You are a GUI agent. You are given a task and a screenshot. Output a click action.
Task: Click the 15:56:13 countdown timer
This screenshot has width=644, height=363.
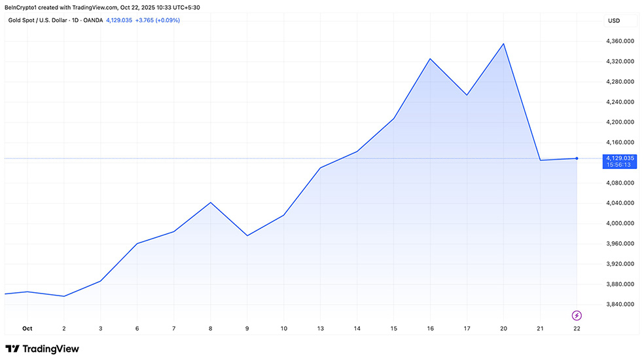tap(618, 165)
